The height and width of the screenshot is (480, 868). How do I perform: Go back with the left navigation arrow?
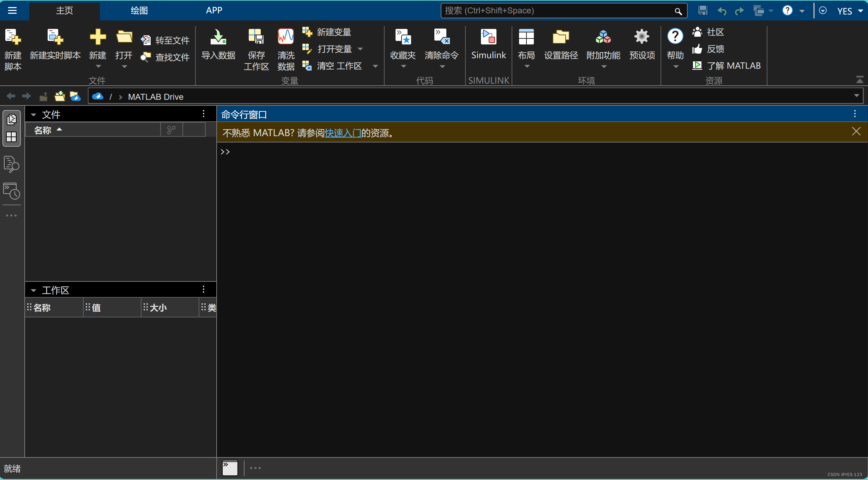pyautogui.click(x=11, y=96)
